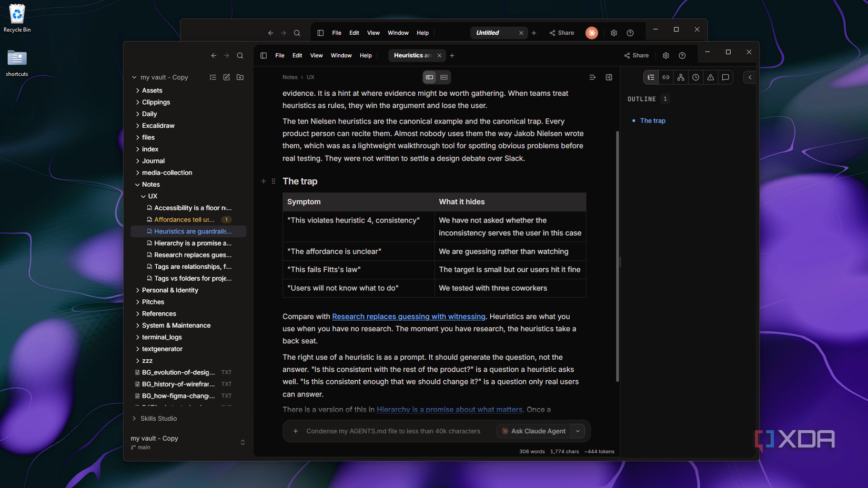Toggle sidebar panel icon left of File menu
The image size is (868, 488).
tap(264, 56)
